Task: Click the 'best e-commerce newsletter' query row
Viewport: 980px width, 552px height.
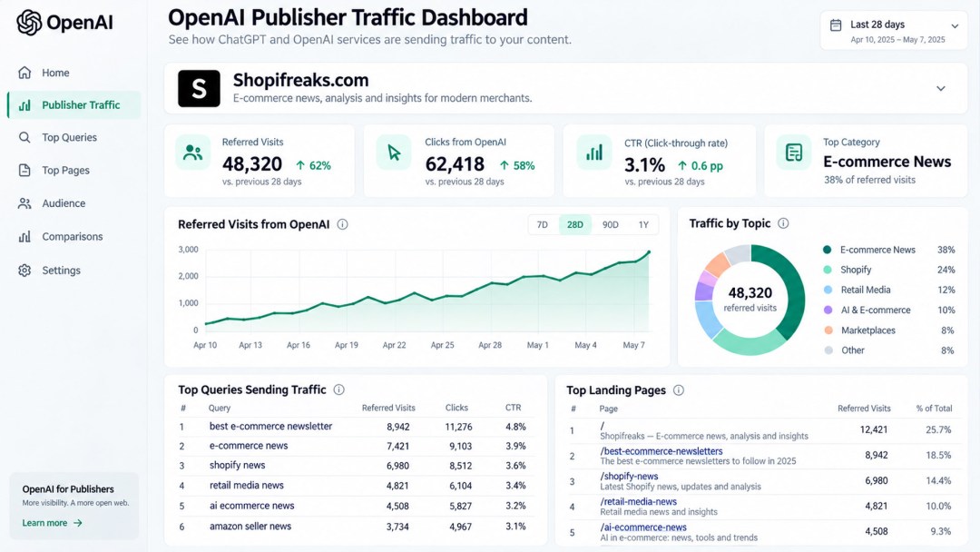Action: [x=355, y=427]
